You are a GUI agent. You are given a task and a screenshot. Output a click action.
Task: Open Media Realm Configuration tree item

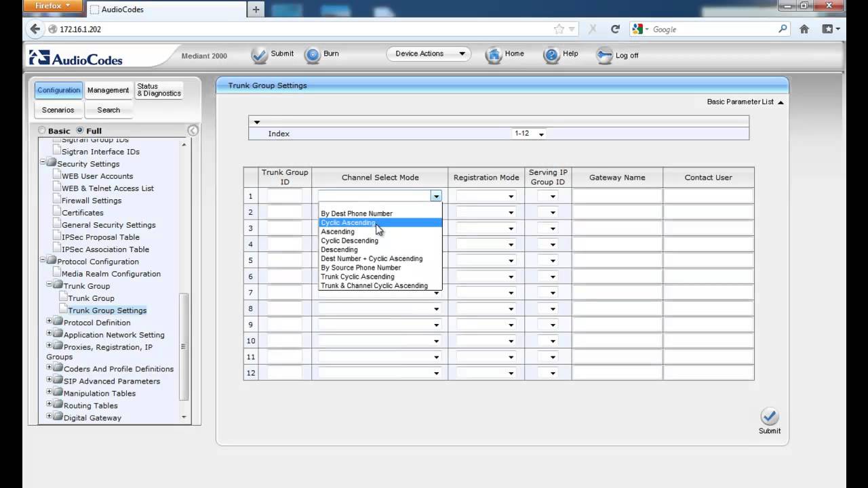(x=111, y=274)
